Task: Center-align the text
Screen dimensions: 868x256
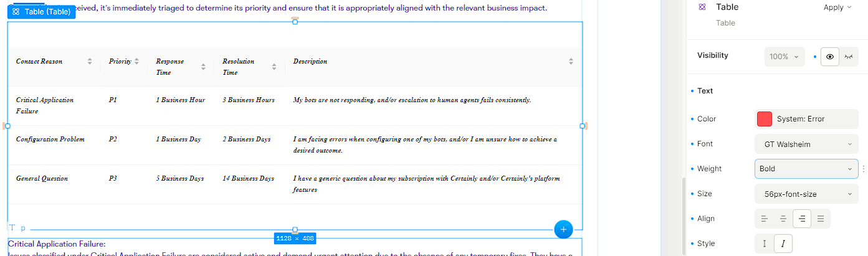Action: coord(783,219)
